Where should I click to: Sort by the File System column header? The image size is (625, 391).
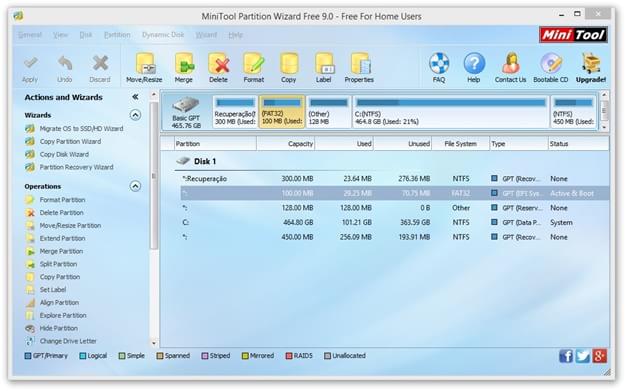pyautogui.click(x=460, y=144)
